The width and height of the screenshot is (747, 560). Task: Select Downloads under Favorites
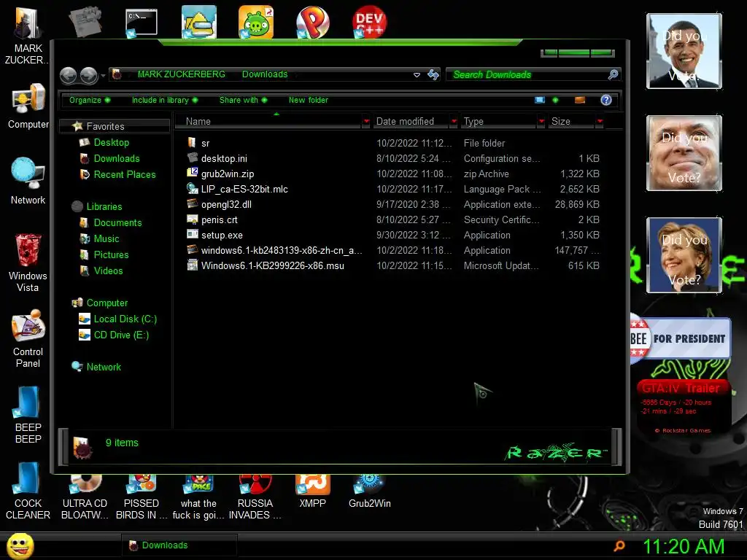[116, 158]
